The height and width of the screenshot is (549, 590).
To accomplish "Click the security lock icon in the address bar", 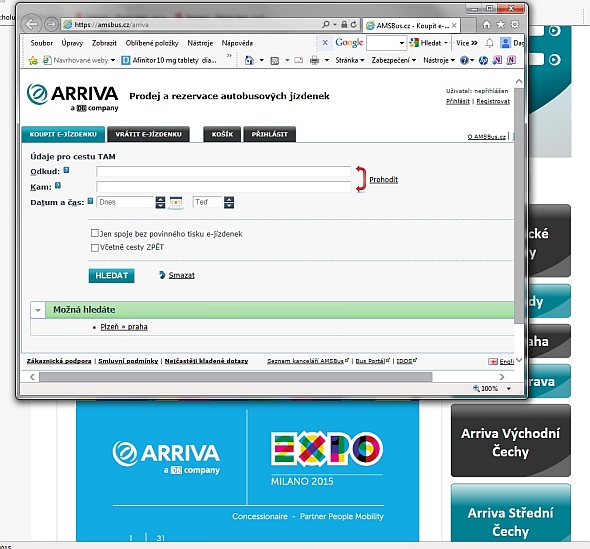I will point(344,24).
